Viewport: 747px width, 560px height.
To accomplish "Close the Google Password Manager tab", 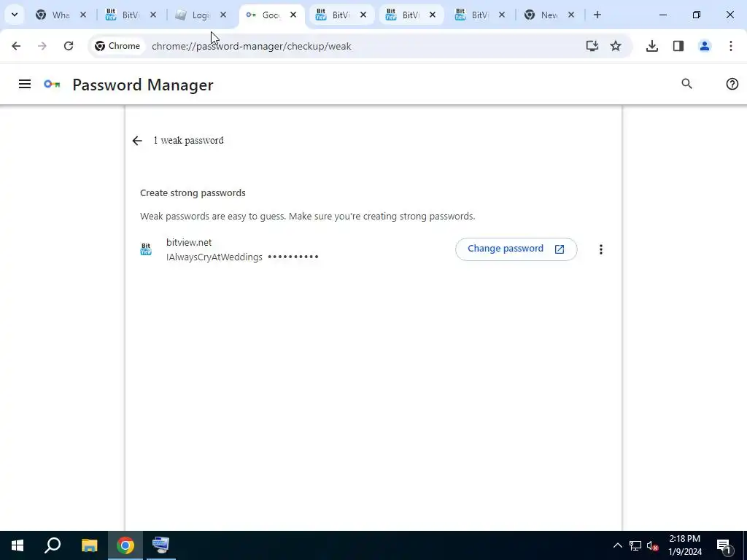I will click(293, 15).
